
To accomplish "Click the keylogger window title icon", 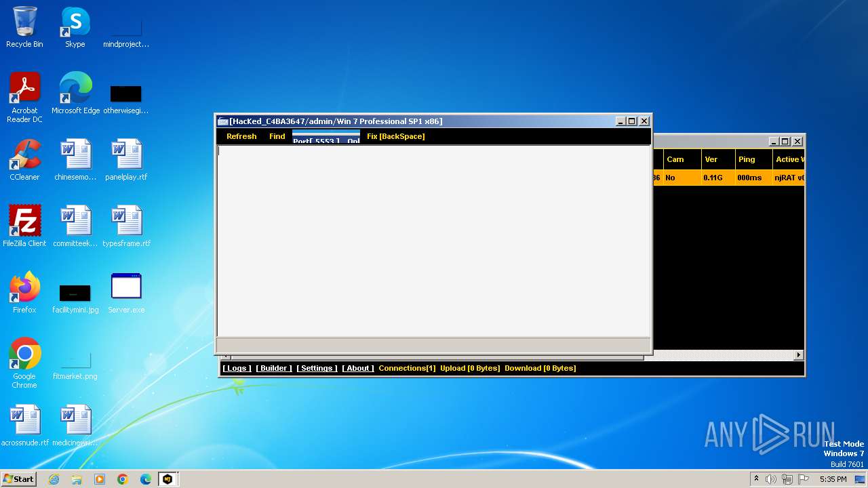I will pos(222,121).
